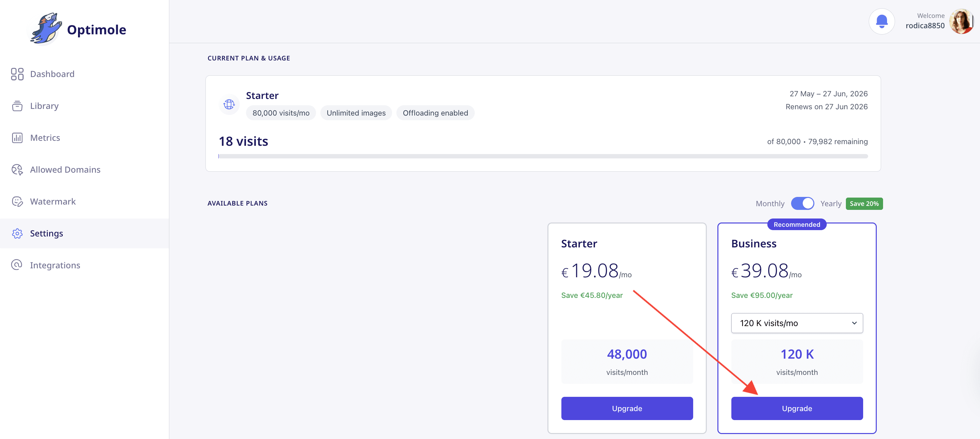The image size is (980, 439).
Task: Open the Library menu item
Action: pos(44,106)
